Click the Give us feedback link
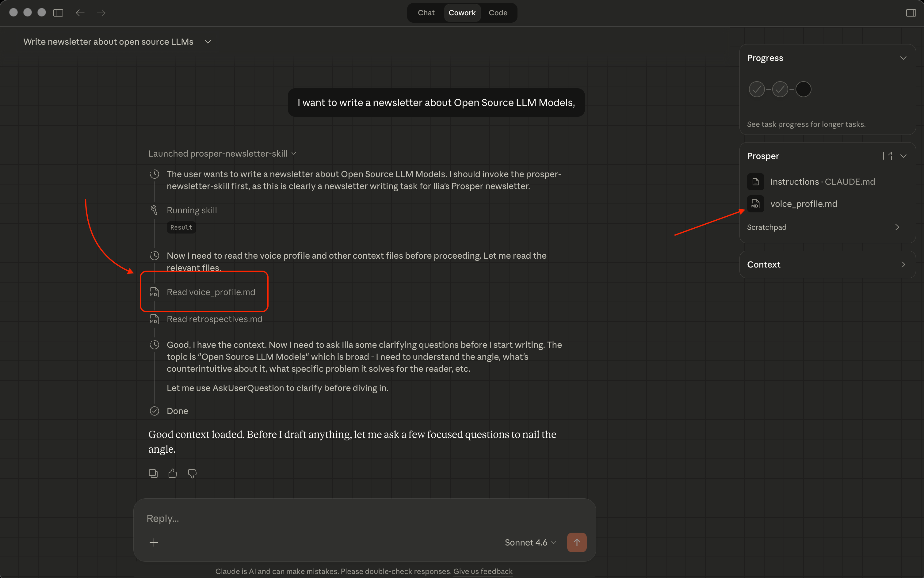 point(483,571)
